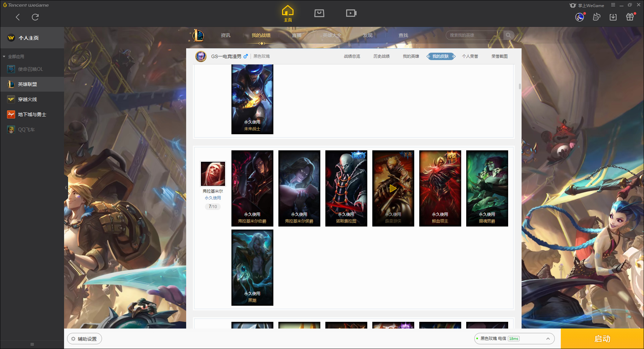Click the sidebar bottom menu lines icon
644x349 pixels.
coord(32,344)
